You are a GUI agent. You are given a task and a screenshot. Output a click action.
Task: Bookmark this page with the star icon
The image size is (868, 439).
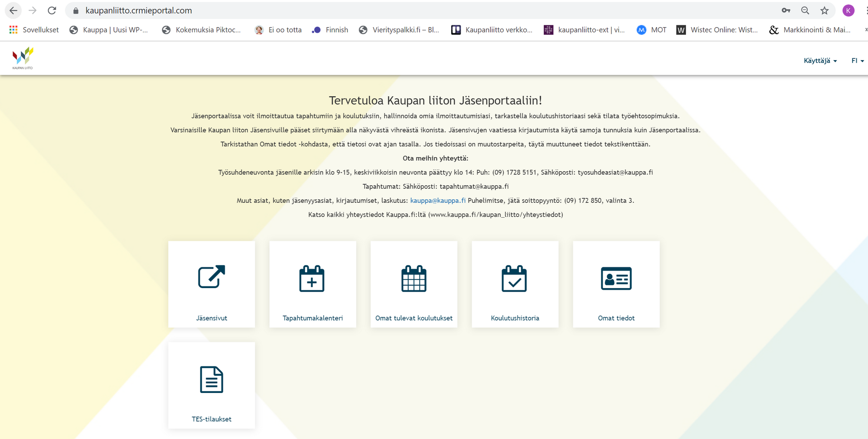(825, 10)
